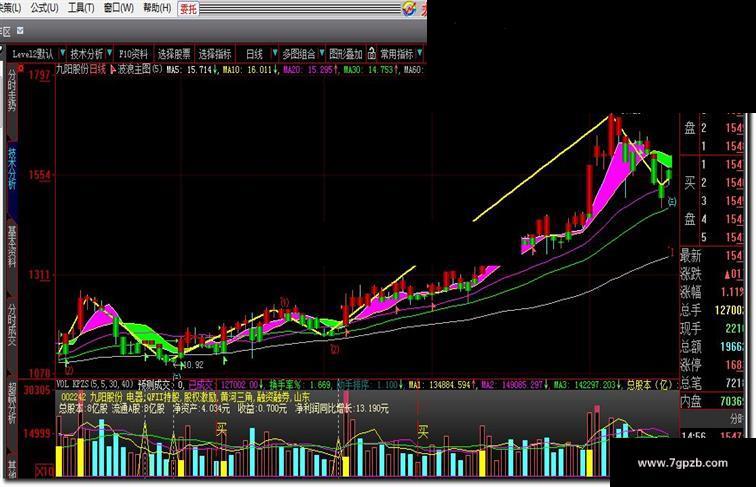Click the 30305 volume axis label
The image size is (756, 487).
[x=37, y=390]
